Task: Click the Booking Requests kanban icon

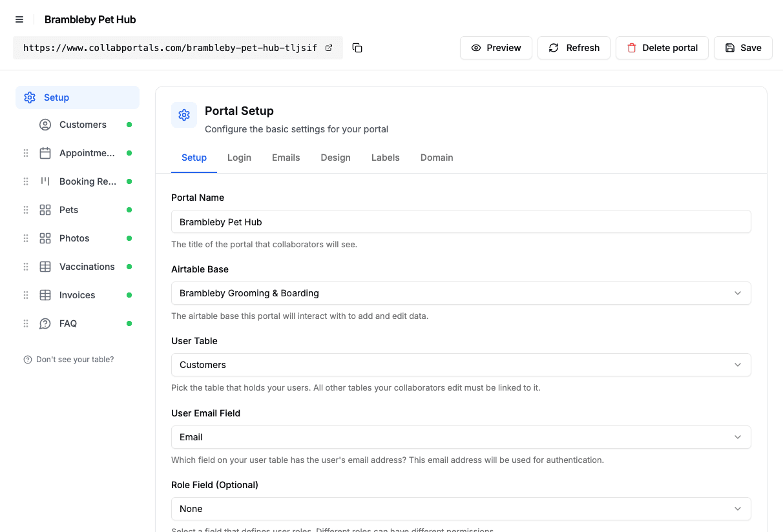Action: [45, 181]
